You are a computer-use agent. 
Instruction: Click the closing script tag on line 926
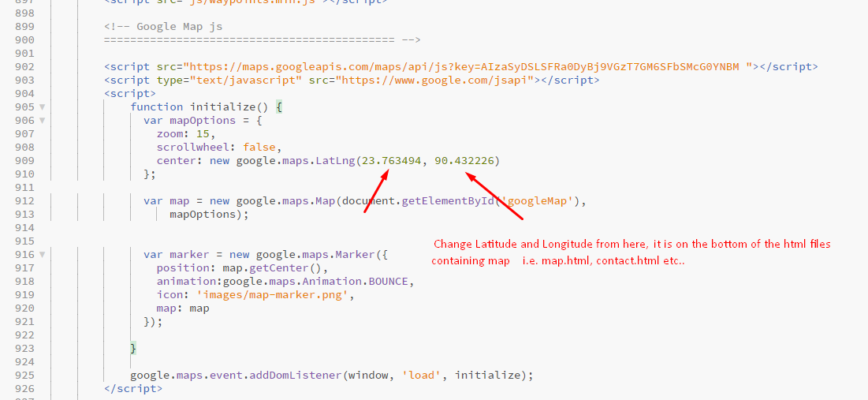pos(133,388)
